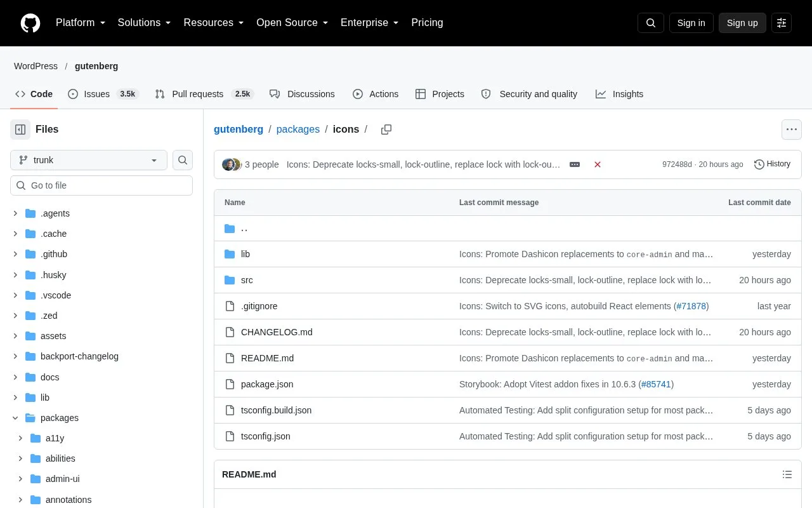Viewport: 812px width, 508px height.
Task: Open CHANGELOG.md file name
Action: 277,332
